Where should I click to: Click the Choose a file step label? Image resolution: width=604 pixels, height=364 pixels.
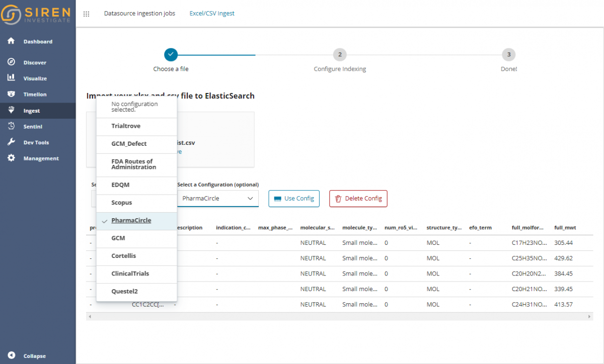171,69
